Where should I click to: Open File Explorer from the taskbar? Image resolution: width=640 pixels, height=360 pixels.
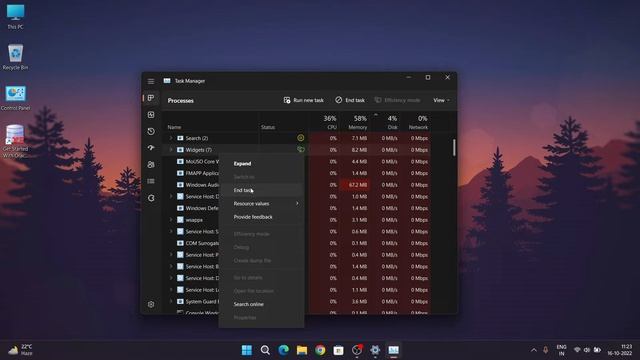pyautogui.click(x=302, y=350)
